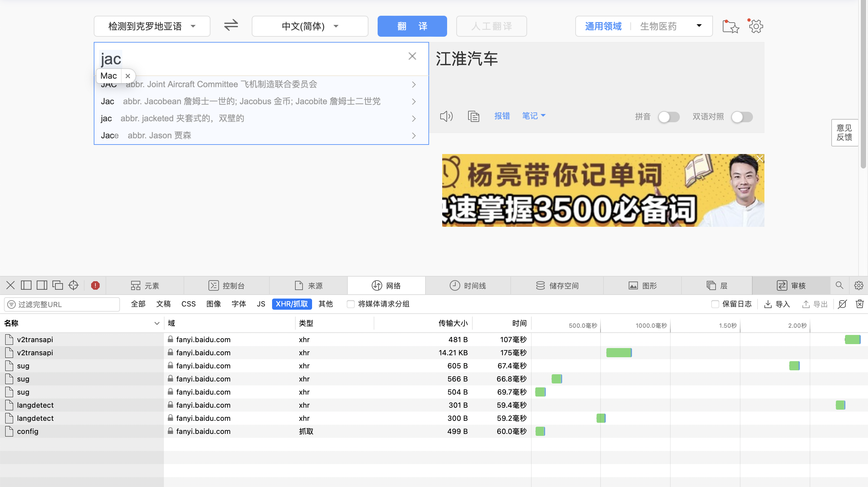Open inspector search magnifier

tap(839, 285)
